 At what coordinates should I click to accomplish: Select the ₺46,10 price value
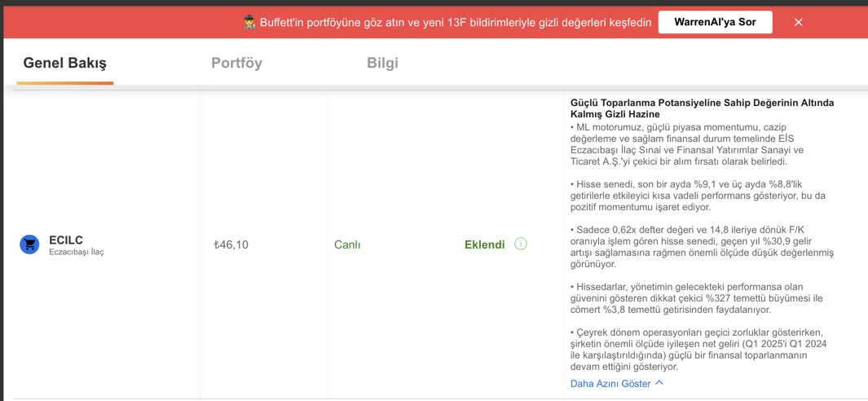click(x=231, y=245)
